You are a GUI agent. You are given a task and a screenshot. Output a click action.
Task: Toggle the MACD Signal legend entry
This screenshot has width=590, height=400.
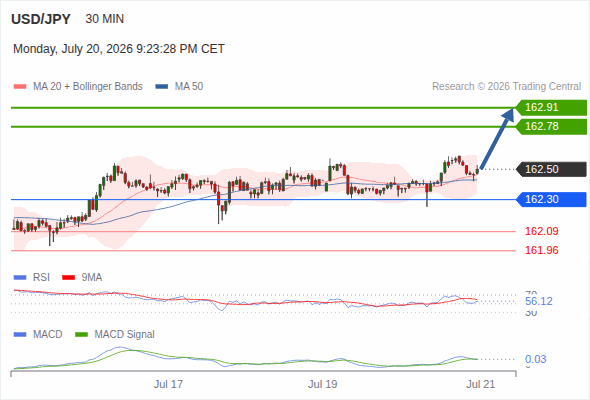coord(115,335)
